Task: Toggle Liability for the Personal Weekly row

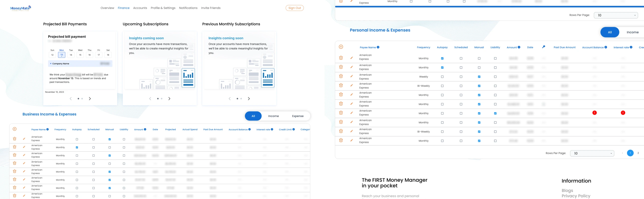Action: pyautogui.click(x=495, y=77)
